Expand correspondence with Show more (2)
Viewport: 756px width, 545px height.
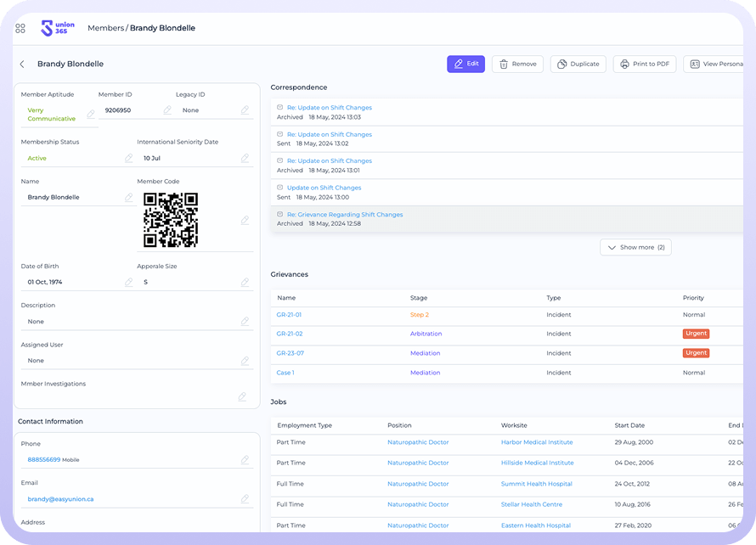click(635, 247)
